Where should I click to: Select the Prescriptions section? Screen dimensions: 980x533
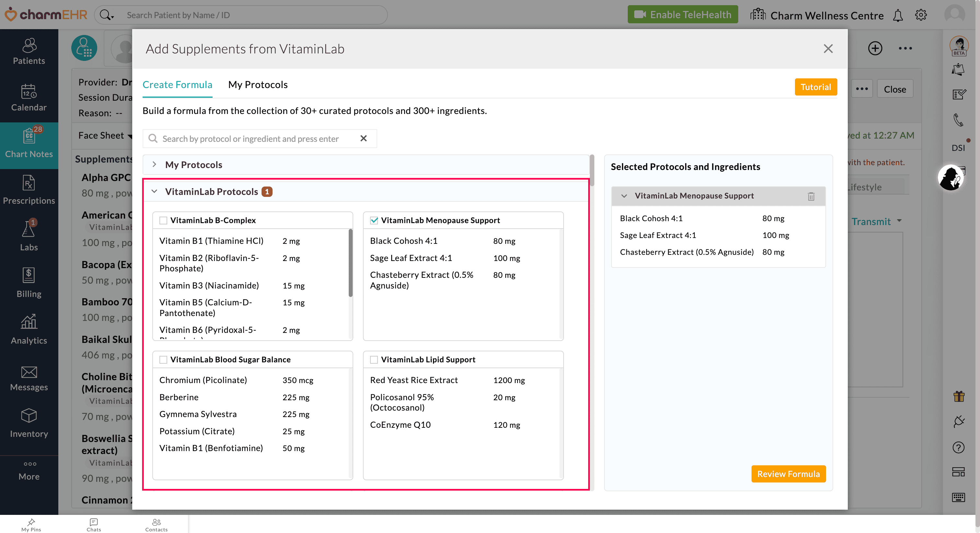(29, 190)
